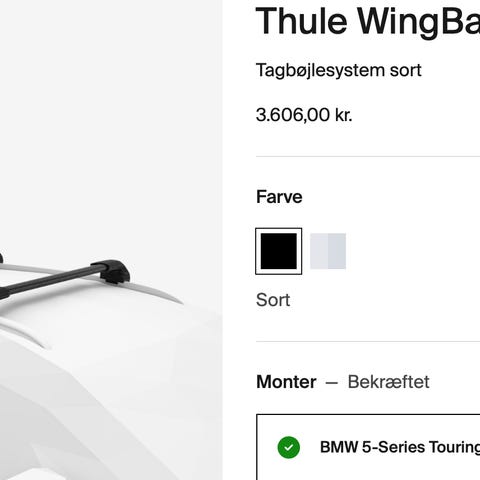Viewport: 480px width, 480px height.
Task: Click the Thule WingBar product title
Action: 368,21
